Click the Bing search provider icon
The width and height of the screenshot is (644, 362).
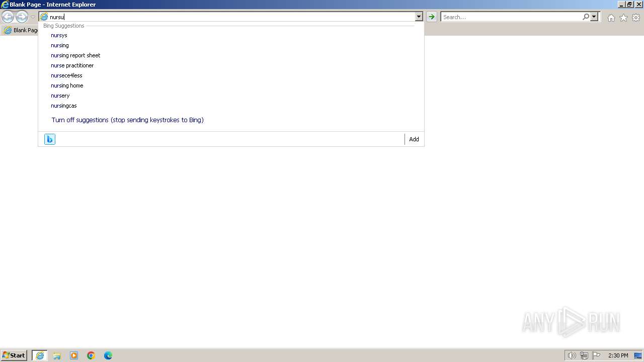[x=50, y=139]
